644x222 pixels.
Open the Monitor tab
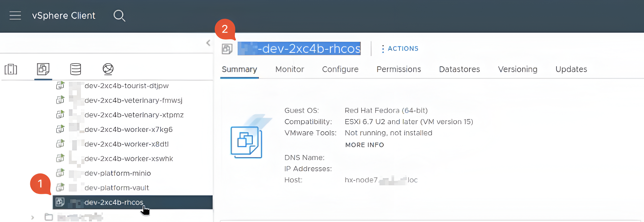(x=289, y=69)
